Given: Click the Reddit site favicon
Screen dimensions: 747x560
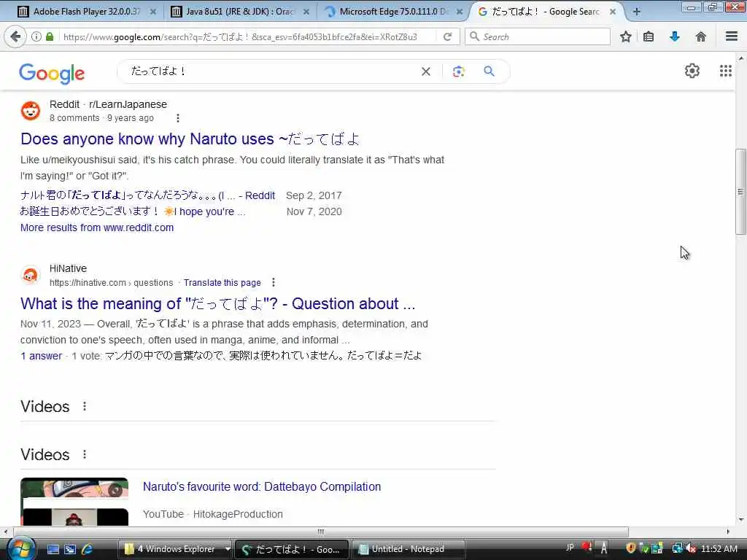Looking at the screenshot, I should pyautogui.click(x=31, y=111).
